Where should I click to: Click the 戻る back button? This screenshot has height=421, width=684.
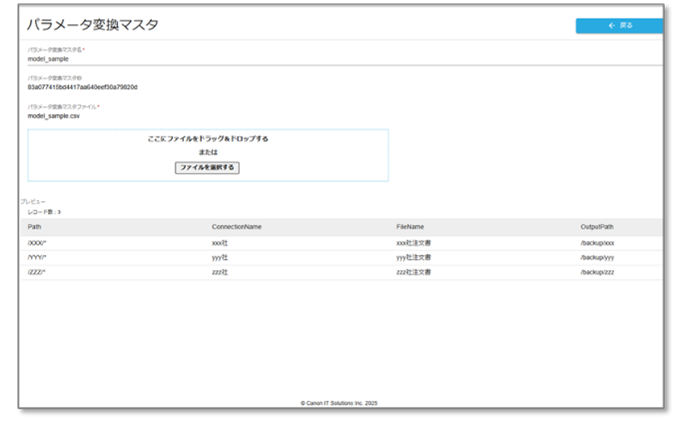pos(618,26)
